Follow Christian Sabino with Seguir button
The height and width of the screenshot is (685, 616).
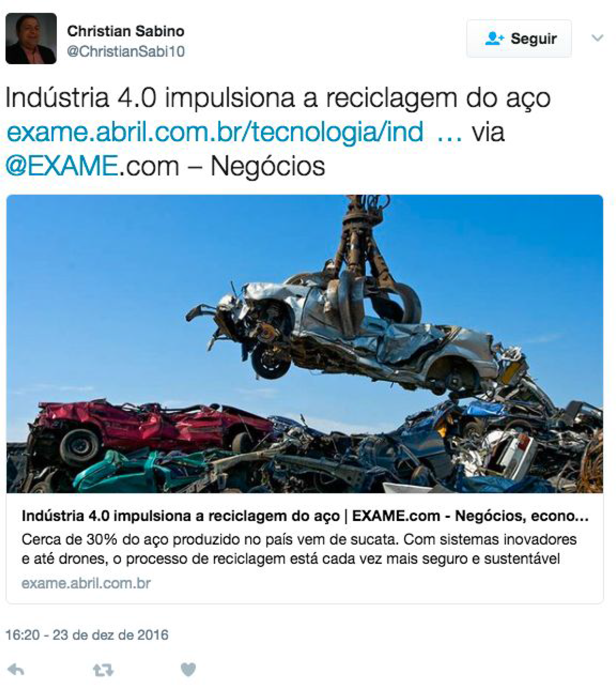(x=519, y=39)
